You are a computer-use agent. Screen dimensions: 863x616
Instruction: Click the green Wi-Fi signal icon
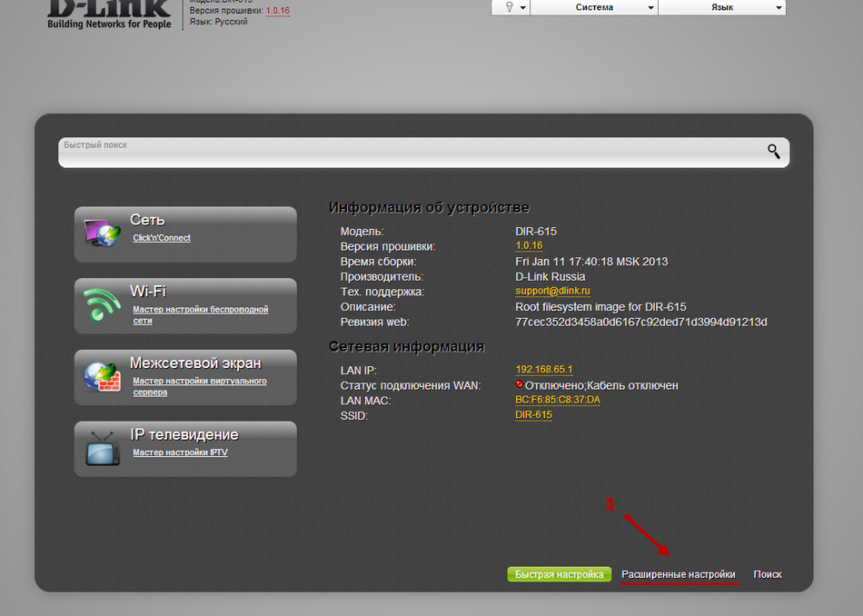pyautogui.click(x=102, y=304)
